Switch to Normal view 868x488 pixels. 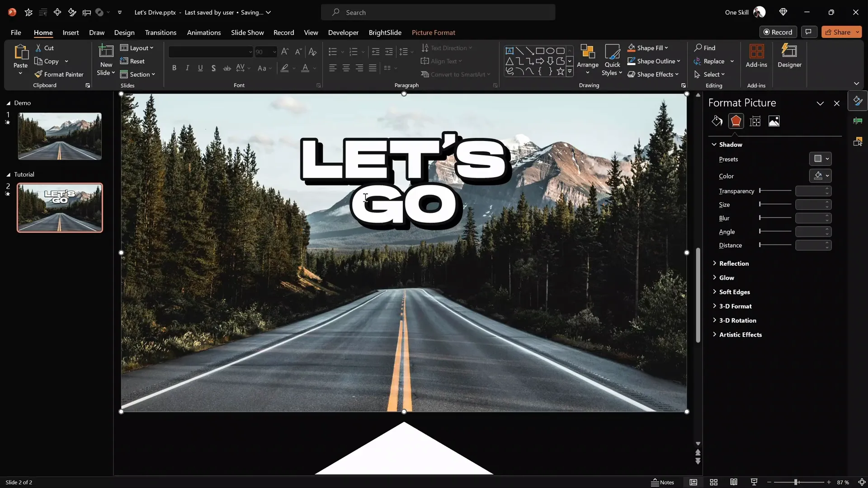tap(693, 482)
